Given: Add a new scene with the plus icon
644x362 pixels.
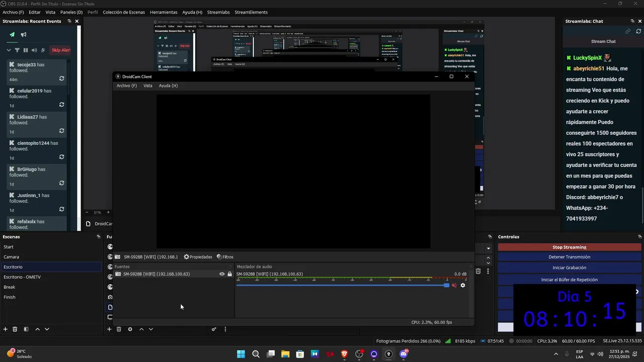Looking at the screenshot, I should (6, 329).
